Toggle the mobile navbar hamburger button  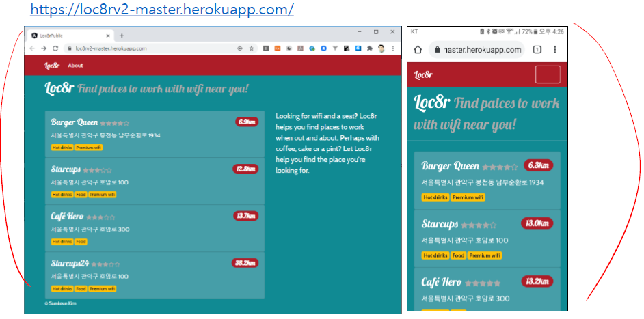pyautogui.click(x=548, y=74)
